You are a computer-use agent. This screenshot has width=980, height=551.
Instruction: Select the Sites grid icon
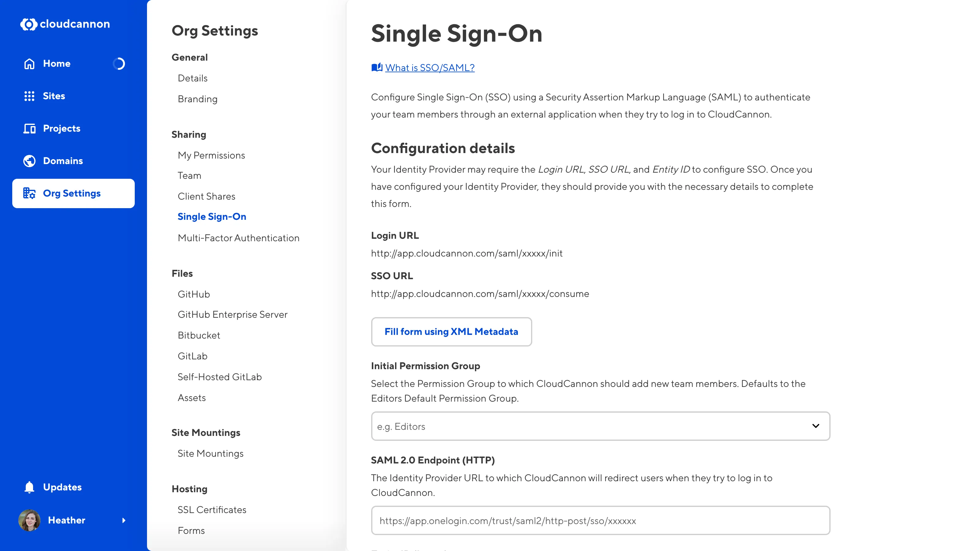pyautogui.click(x=29, y=96)
